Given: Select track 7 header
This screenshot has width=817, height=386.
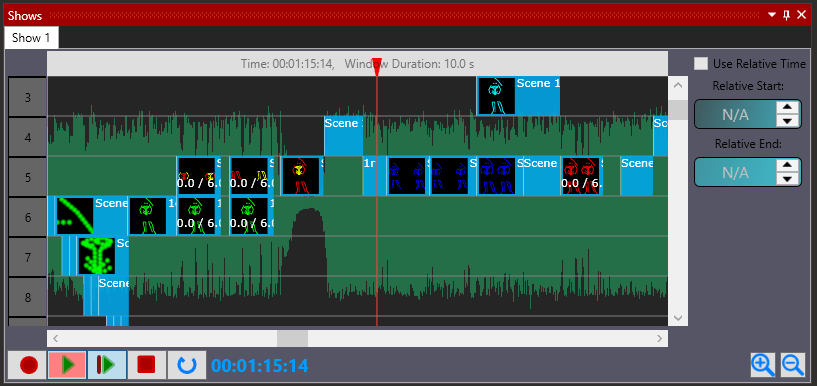Looking at the screenshot, I should tap(28, 257).
